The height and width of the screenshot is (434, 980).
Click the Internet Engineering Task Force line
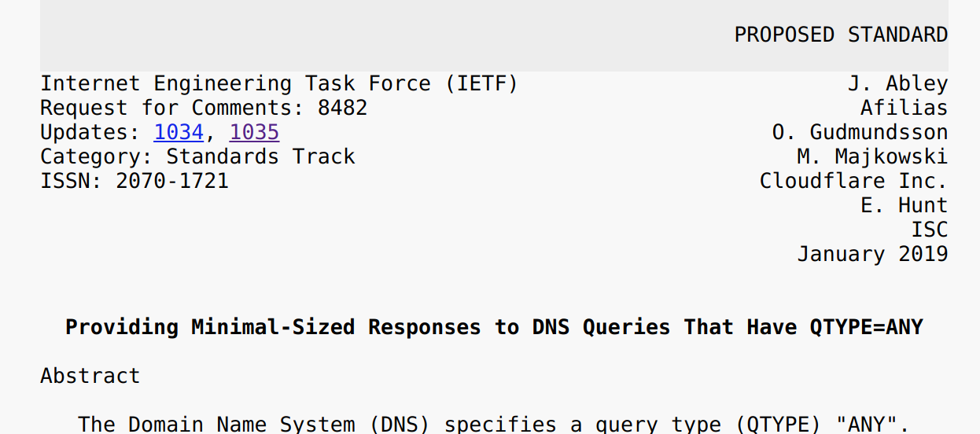point(279,84)
